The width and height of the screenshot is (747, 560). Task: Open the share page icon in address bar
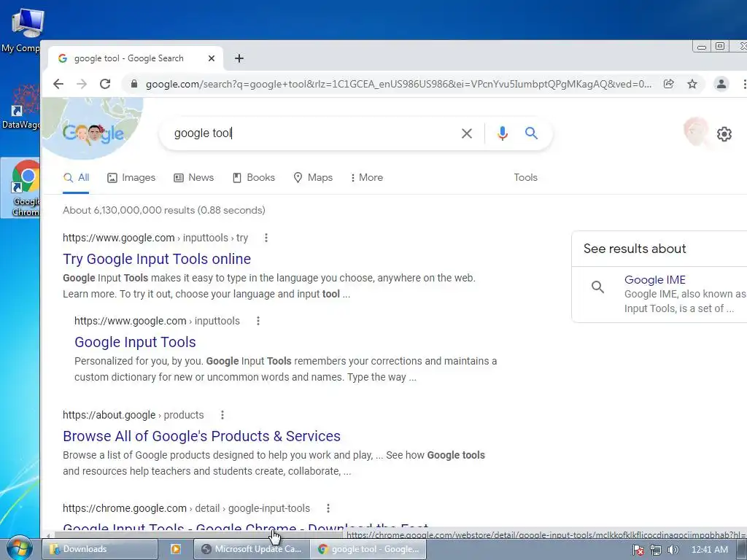click(668, 85)
